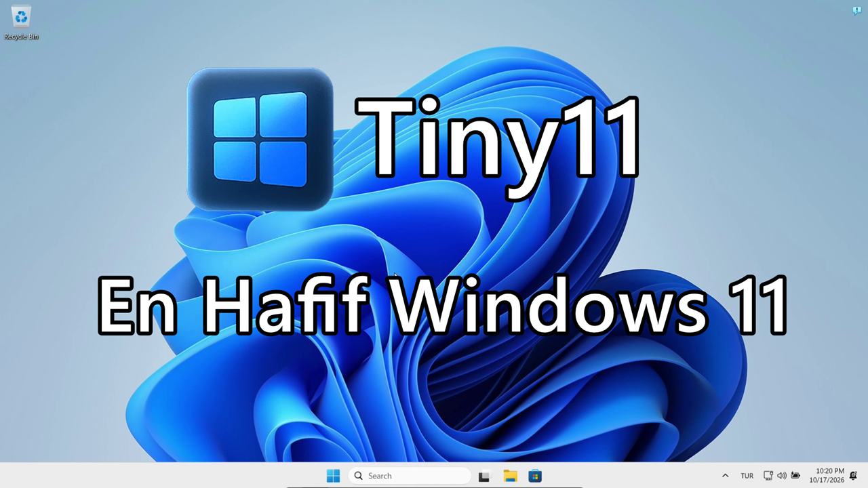
Task: Select the Recycle Bin desktop icon
Action: click(21, 22)
